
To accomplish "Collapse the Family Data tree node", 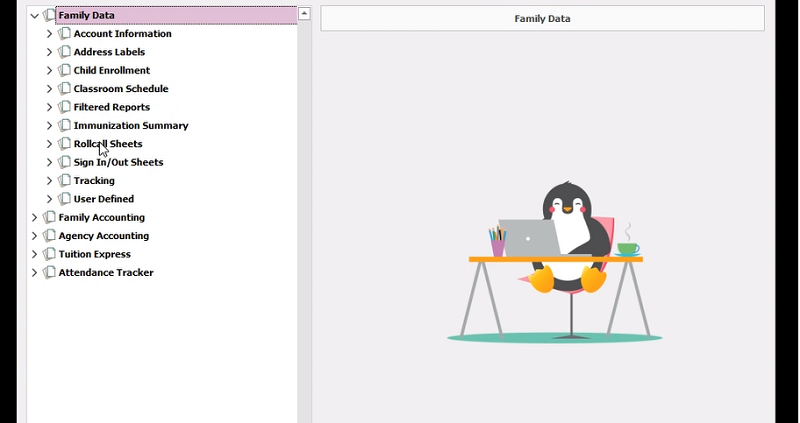I will tap(35, 16).
